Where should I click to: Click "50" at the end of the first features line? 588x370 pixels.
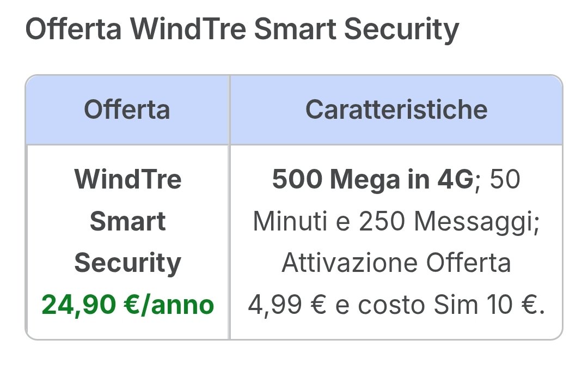click(x=505, y=179)
